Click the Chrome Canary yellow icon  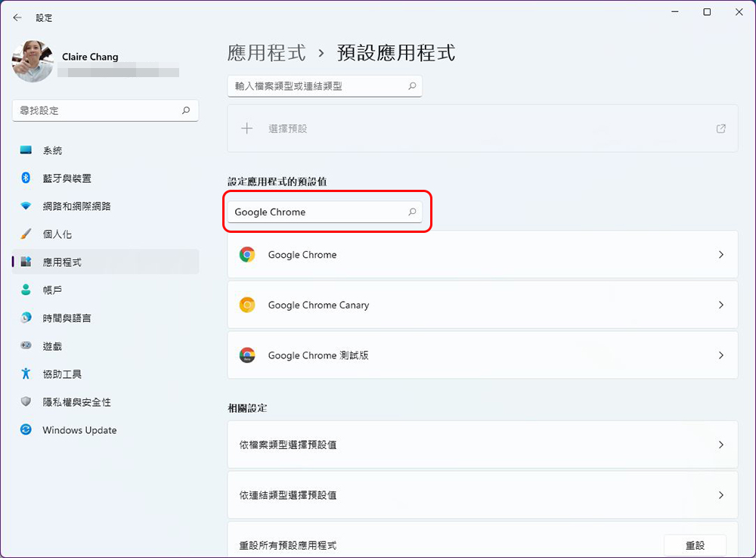pos(247,305)
